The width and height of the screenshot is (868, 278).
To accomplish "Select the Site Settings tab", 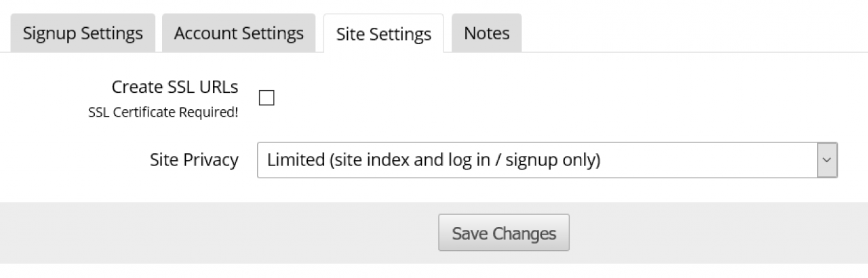I will pos(383,34).
